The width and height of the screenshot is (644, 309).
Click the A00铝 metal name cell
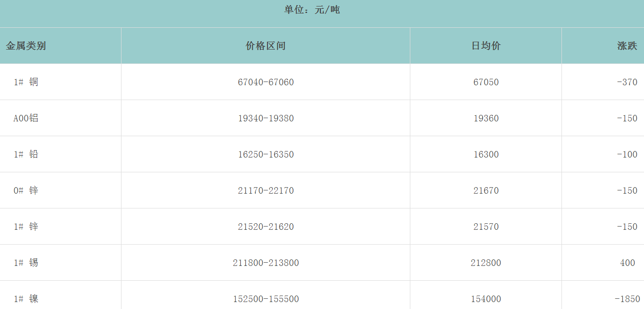26,118
